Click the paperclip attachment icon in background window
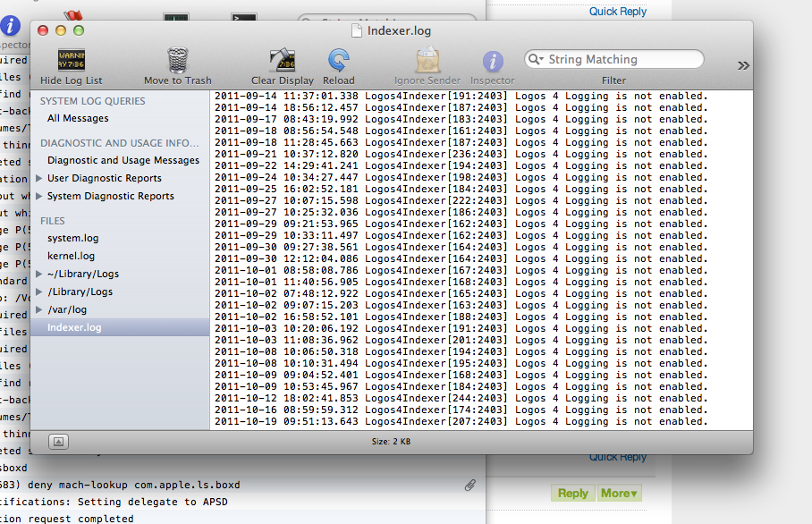The height and width of the screenshot is (524, 812). pyautogui.click(x=470, y=485)
